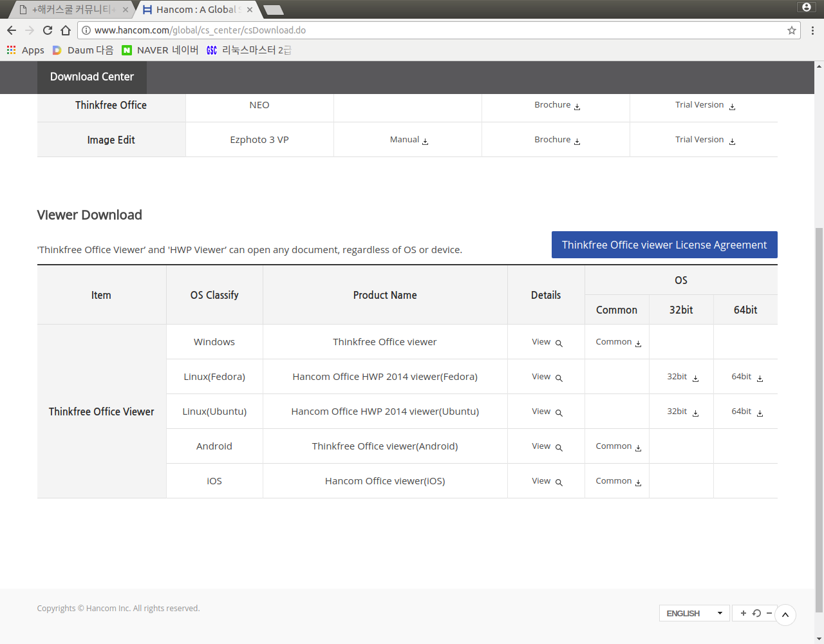The image size is (824, 644).
Task: Switch to the first browser tab
Action: [72, 10]
